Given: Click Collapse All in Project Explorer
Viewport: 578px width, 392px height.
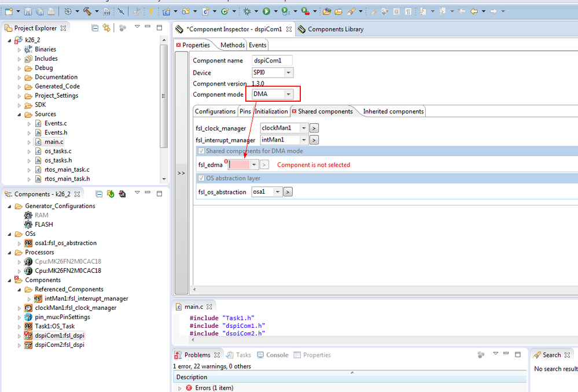Looking at the screenshot, I should click(x=95, y=28).
